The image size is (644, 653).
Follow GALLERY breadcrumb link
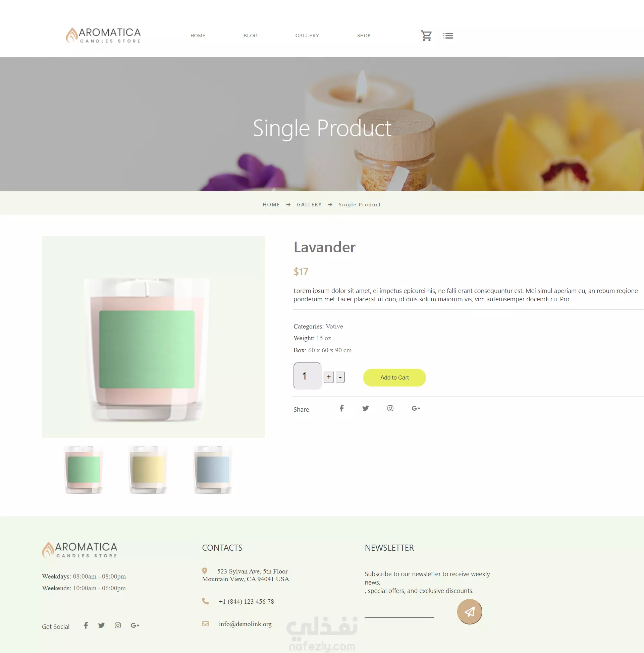[309, 204]
